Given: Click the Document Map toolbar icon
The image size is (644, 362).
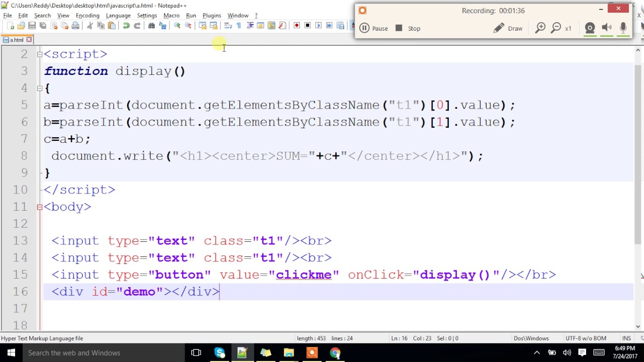Looking at the screenshot, I should [x=271, y=26].
